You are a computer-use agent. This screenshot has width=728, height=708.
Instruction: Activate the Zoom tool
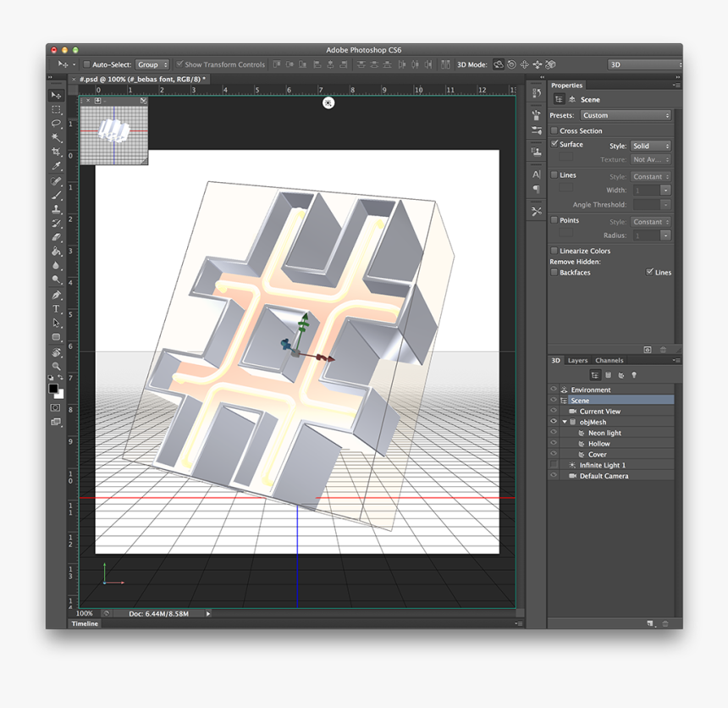coord(56,366)
